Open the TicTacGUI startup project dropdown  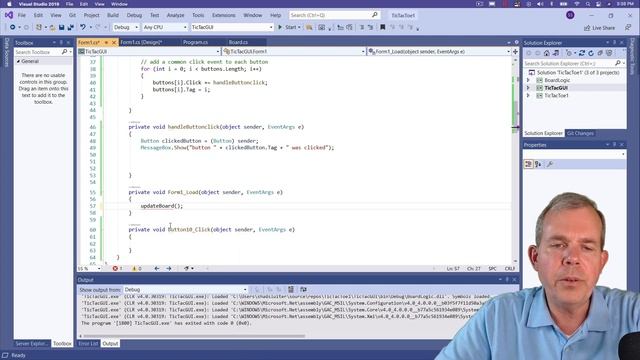[x=232, y=27]
